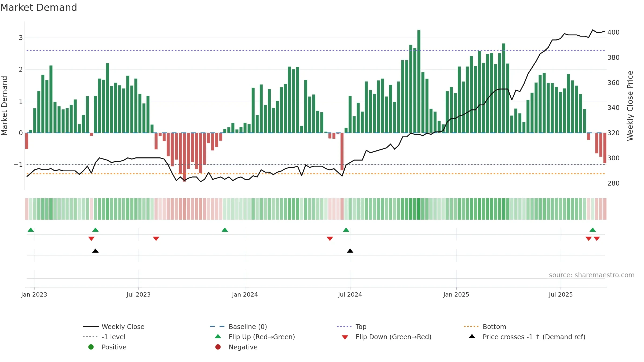Toggle the Negative legend entry
Screen dimensions: 644x362
coord(236,347)
